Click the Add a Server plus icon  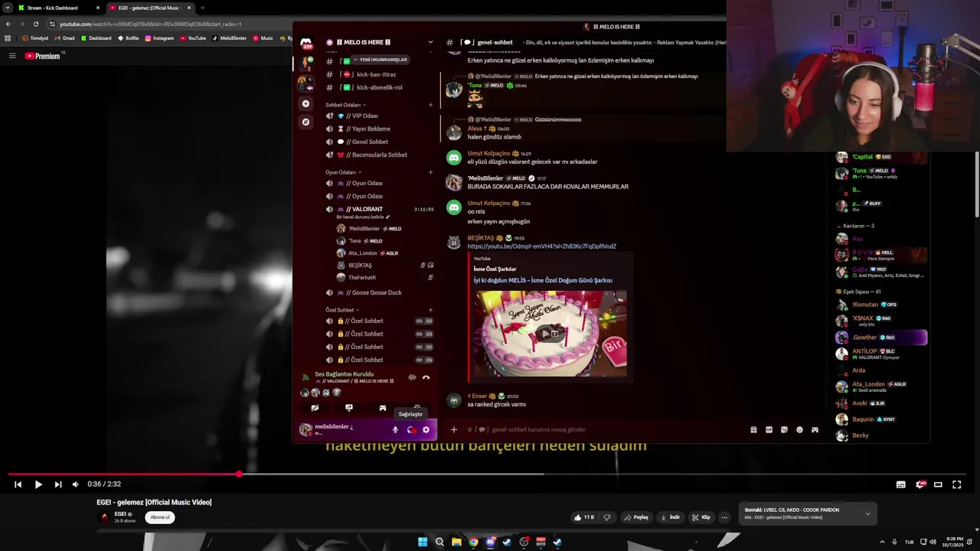pyautogui.click(x=306, y=103)
